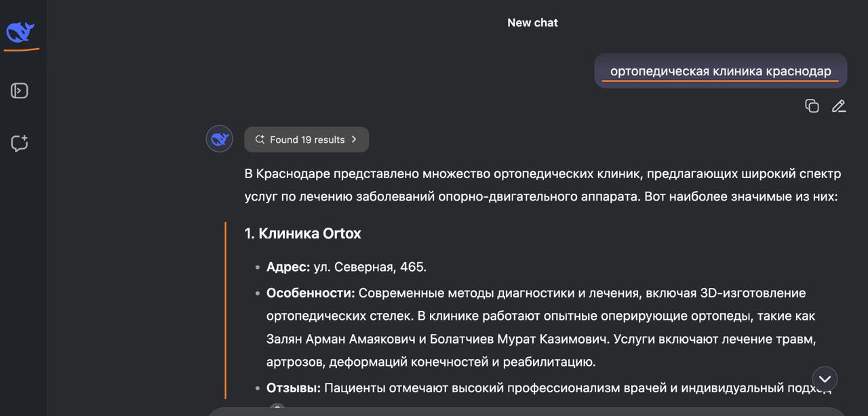Click the orange vertical accent bar beside clinic info
Viewport: 868px width, 416px height.
[227, 305]
